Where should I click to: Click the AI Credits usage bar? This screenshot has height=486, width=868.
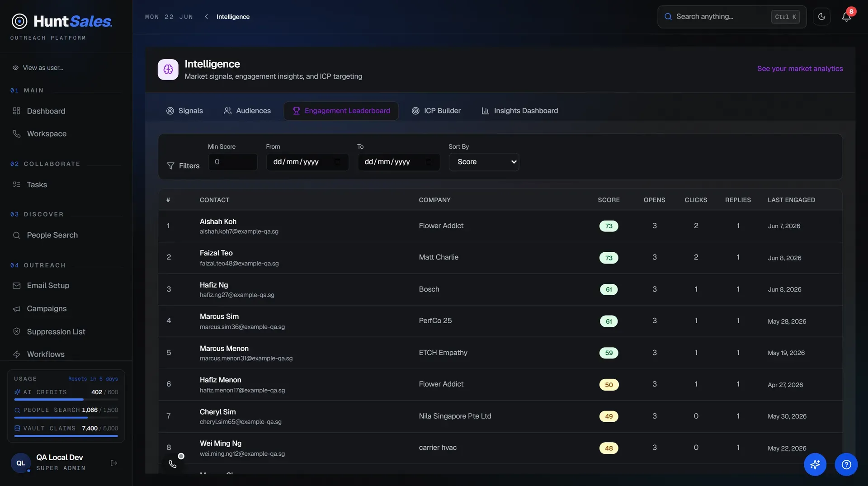[66, 400]
